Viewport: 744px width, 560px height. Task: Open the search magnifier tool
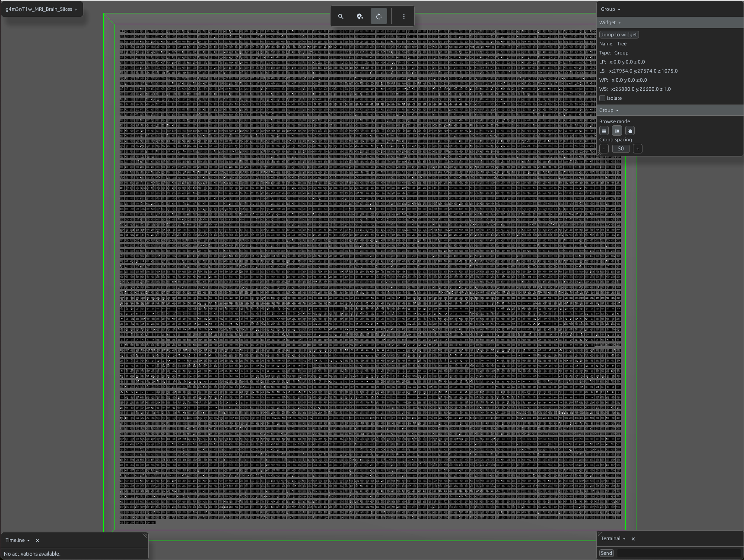(x=341, y=16)
